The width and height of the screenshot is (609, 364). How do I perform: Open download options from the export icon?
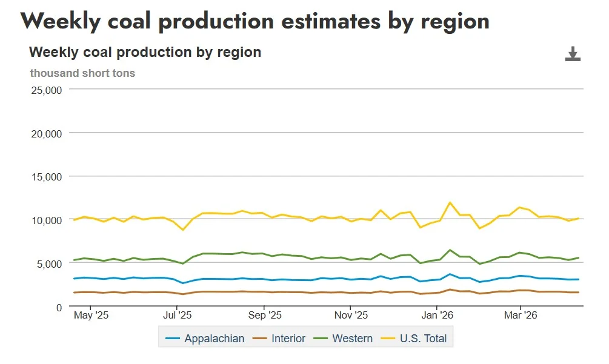(573, 55)
